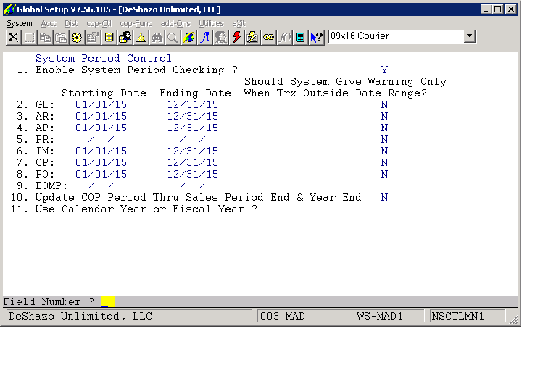Click the grayed properties form toolbar icon
Screen dimensions: 535x392
pyautogui.click(x=93, y=37)
